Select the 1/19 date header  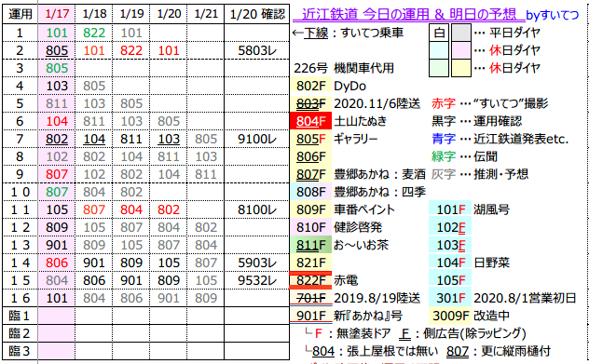click(x=131, y=14)
